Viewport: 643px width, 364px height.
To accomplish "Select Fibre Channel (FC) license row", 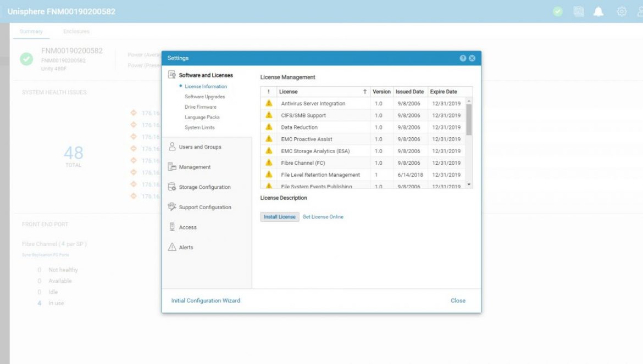I will 363,163.
